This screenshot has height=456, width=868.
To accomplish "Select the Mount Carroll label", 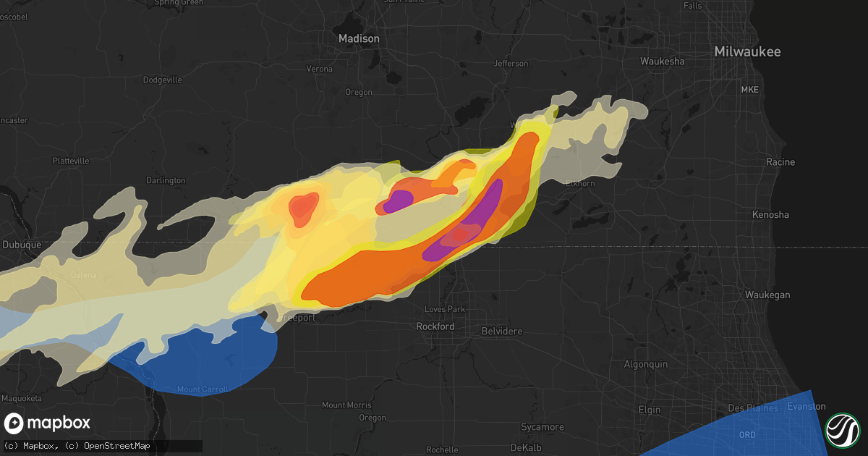I will coord(203,389).
